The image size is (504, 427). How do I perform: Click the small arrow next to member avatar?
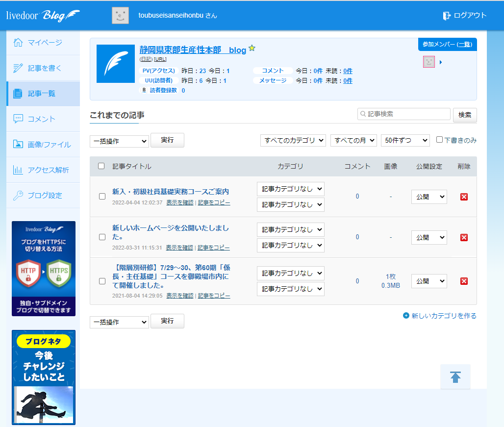point(441,62)
